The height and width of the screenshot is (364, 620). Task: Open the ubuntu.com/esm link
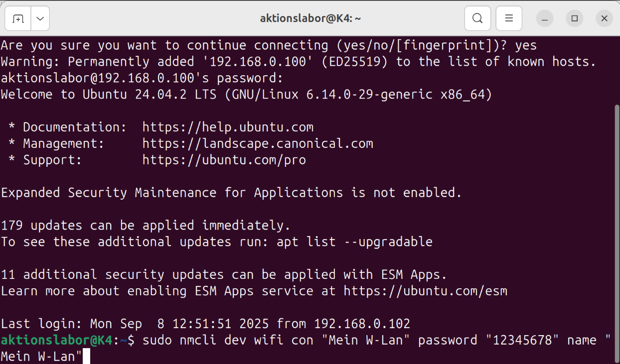coord(425,291)
